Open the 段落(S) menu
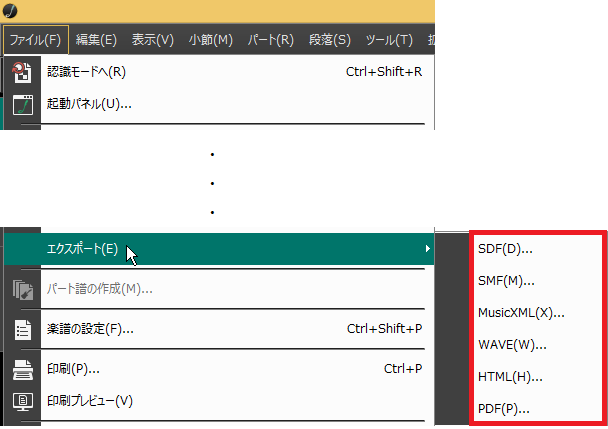The width and height of the screenshot is (608, 429). tap(329, 40)
